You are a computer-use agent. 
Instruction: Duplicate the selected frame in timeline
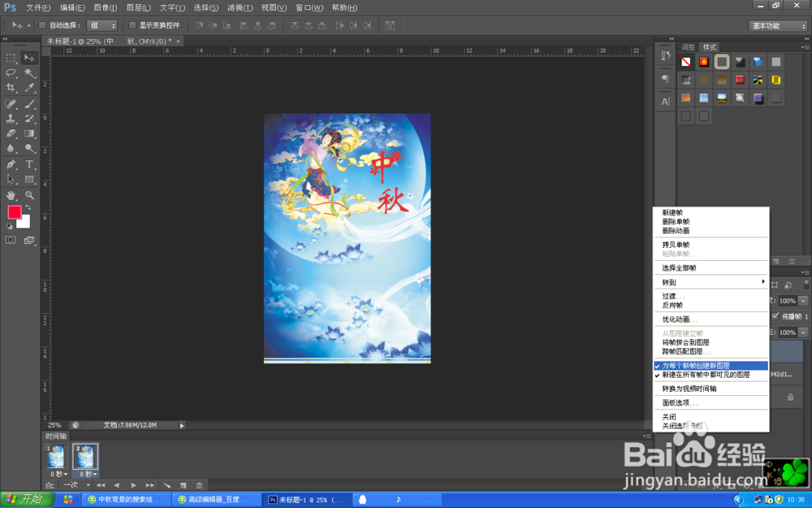click(x=183, y=485)
